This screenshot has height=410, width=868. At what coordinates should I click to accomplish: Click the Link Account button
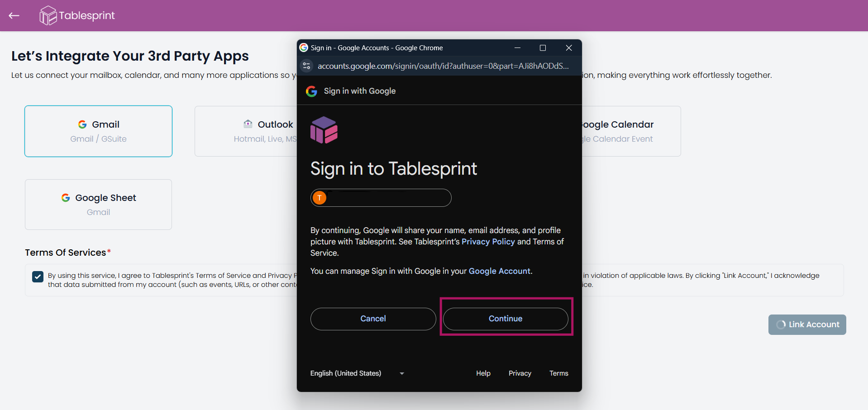(x=807, y=324)
